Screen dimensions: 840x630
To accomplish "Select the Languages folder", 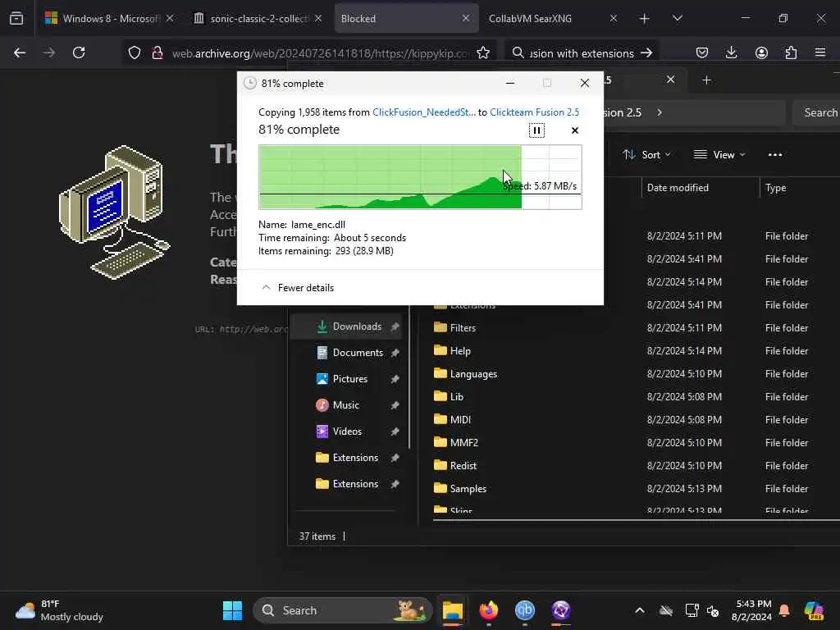I will tap(466, 374).
